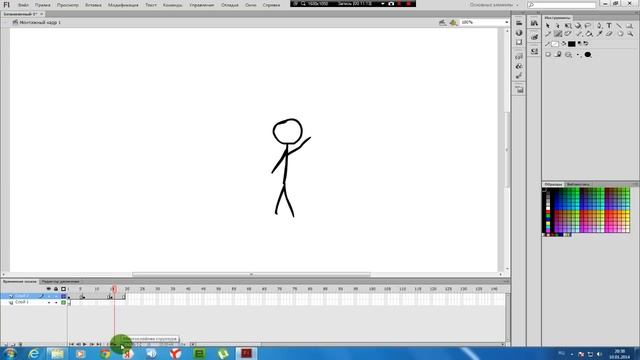Open the Окно menu
Viewport: 640px width, 360px height.
click(251, 5)
